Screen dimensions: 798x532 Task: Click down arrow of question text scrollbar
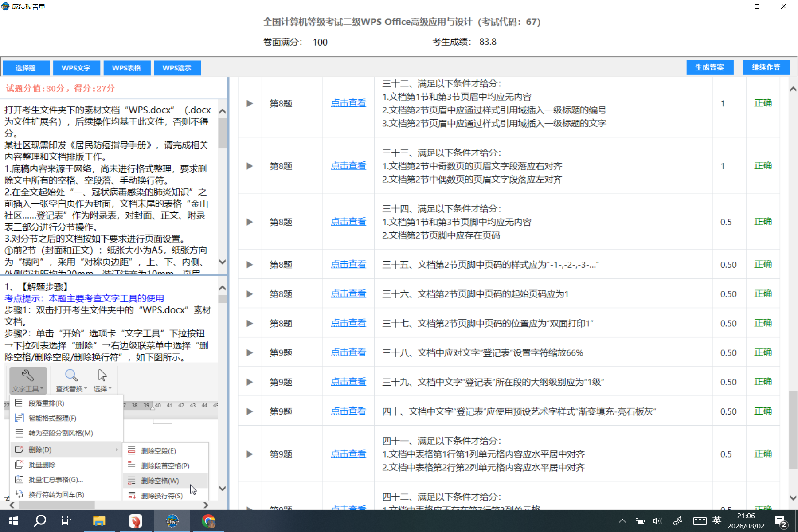point(223,262)
